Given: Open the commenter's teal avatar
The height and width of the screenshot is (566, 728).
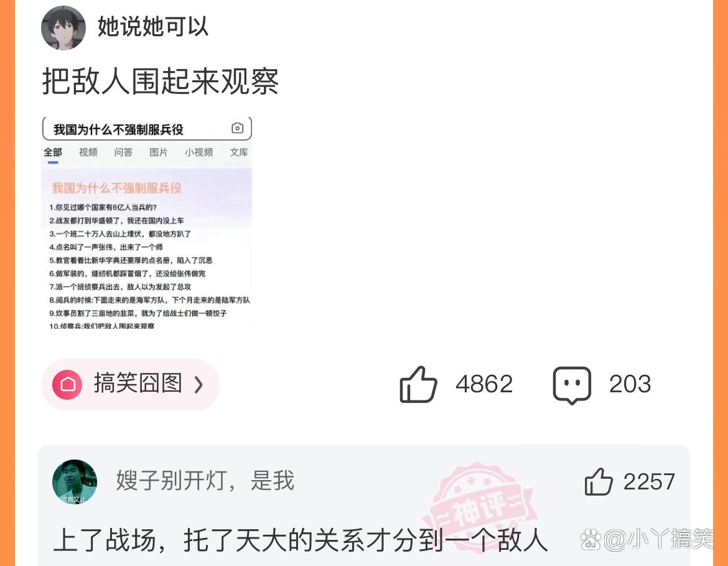Looking at the screenshot, I should coord(75,482).
